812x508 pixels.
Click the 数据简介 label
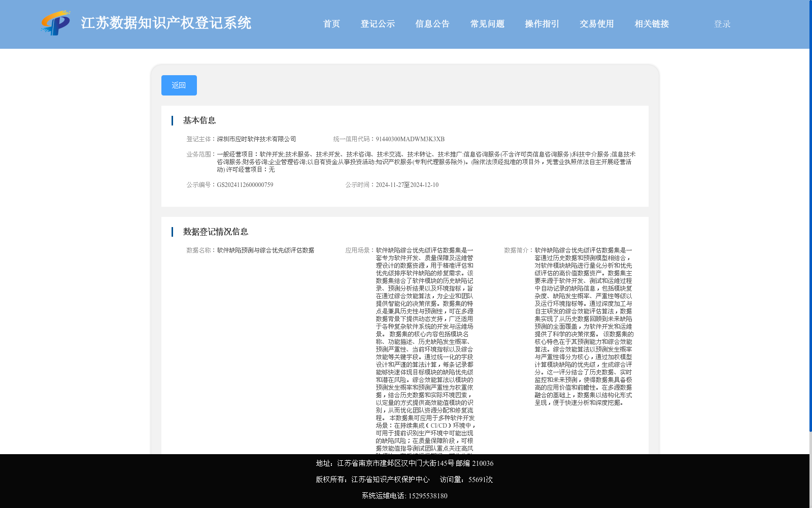click(519, 250)
